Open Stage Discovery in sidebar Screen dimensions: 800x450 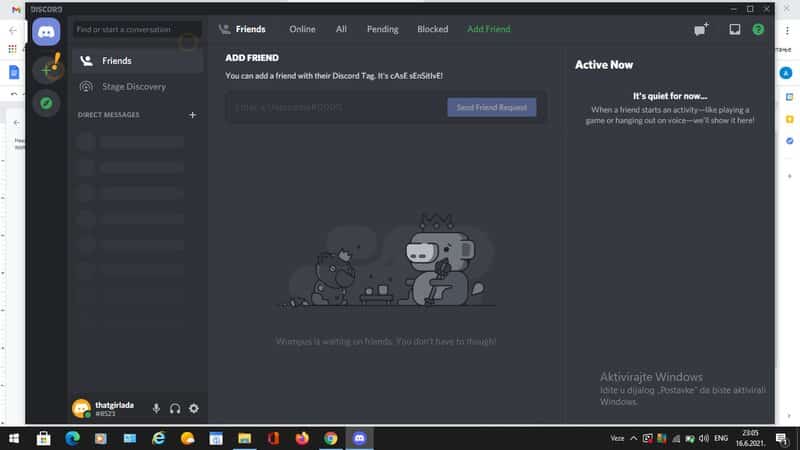(138, 87)
